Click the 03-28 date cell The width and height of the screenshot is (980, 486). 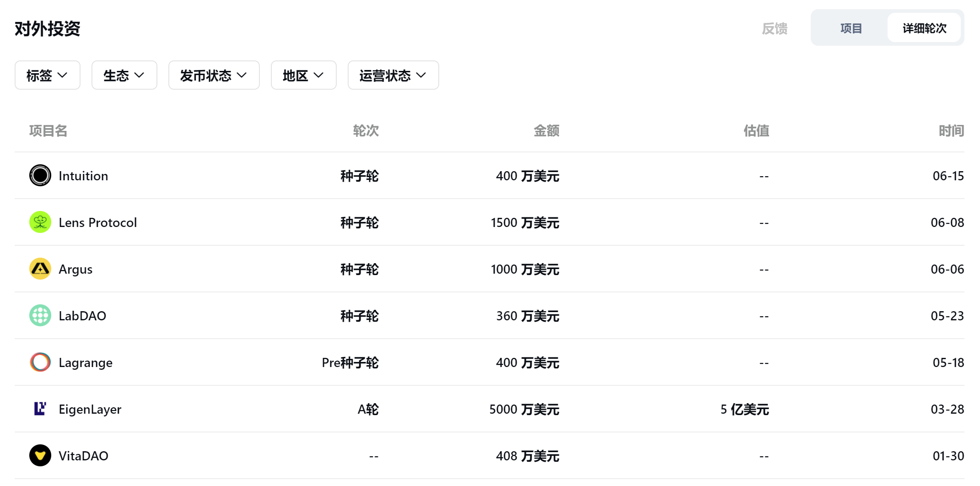click(x=948, y=410)
